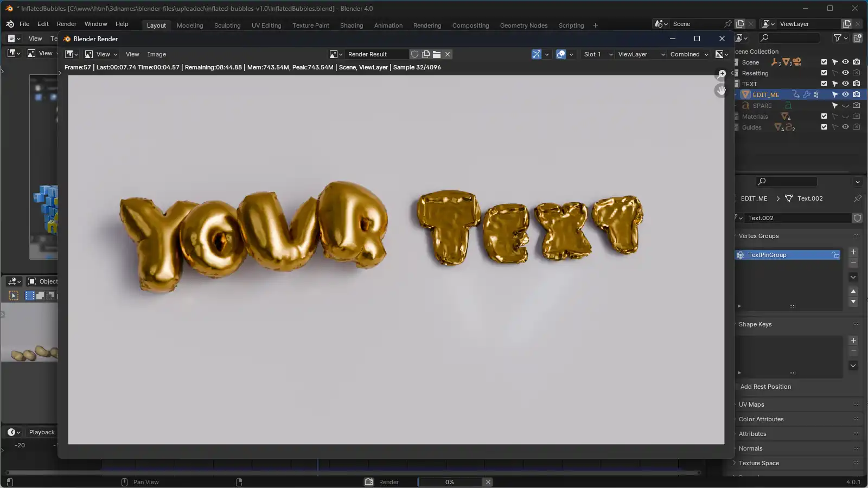868x488 pixels.
Task: Click lock icon on TextPinGroup row
Action: pos(835,255)
